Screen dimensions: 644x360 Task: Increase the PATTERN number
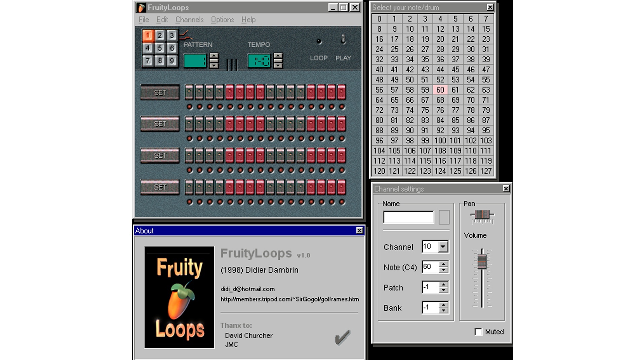click(214, 56)
